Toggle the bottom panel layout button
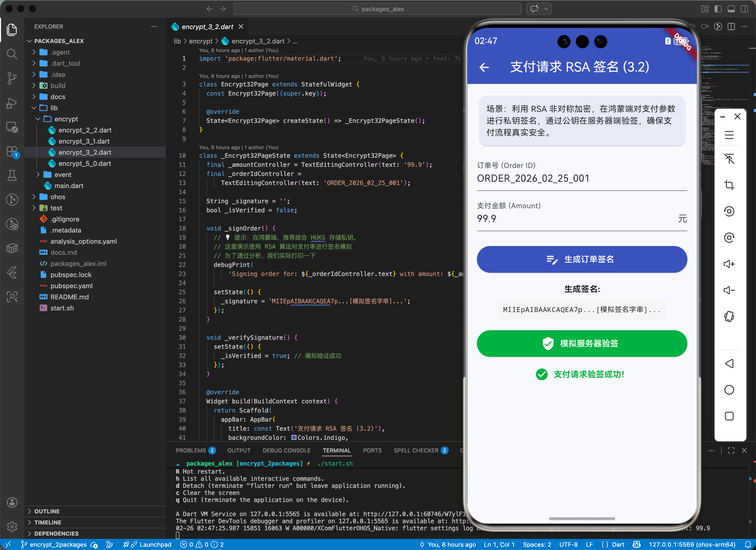This screenshot has height=550, width=756. click(731, 9)
